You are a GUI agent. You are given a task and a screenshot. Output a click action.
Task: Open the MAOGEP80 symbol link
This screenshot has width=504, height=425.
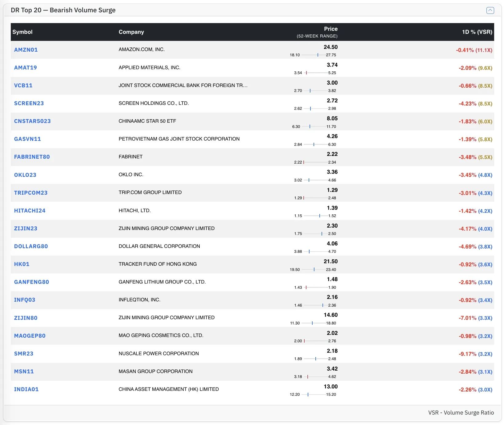click(30, 336)
